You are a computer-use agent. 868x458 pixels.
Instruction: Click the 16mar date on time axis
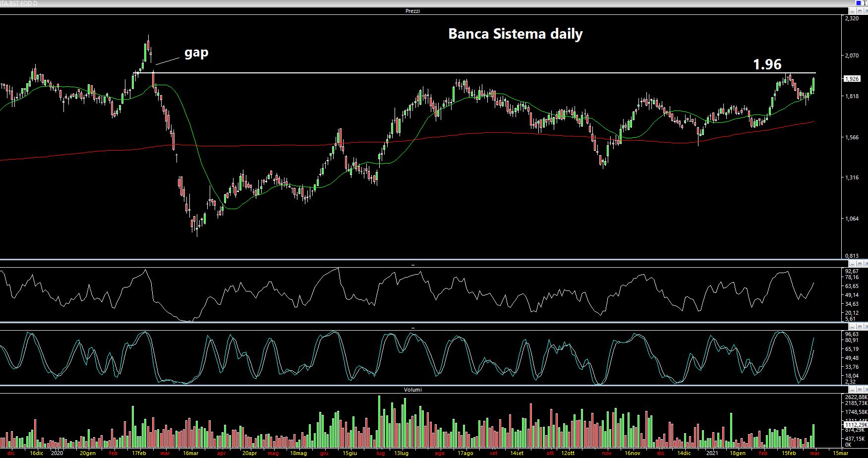pyautogui.click(x=191, y=453)
